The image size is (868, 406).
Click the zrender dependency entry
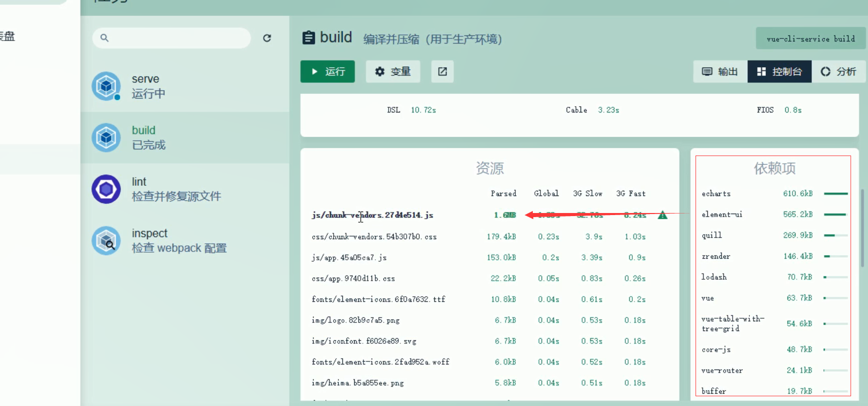[x=716, y=256]
